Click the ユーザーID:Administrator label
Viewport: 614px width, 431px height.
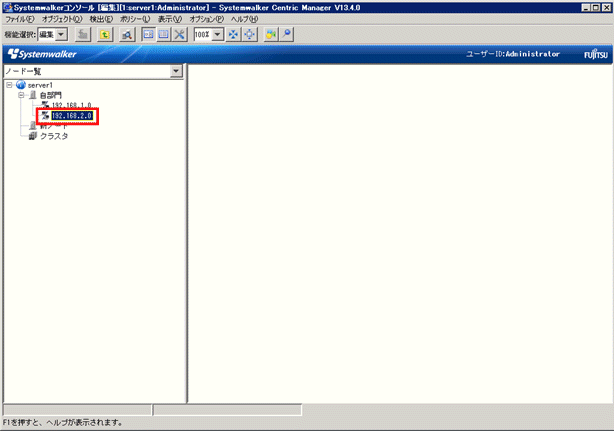pyautogui.click(x=513, y=54)
